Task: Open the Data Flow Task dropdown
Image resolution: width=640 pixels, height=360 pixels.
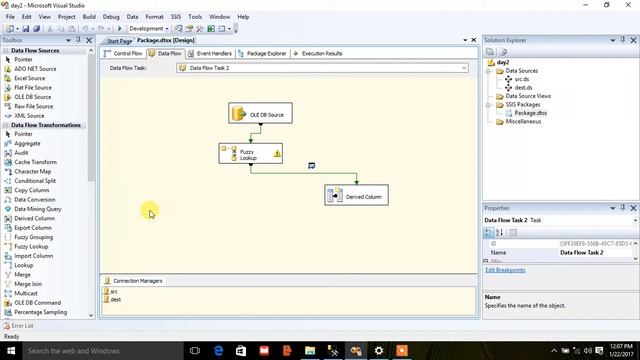Action: click(464, 68)
